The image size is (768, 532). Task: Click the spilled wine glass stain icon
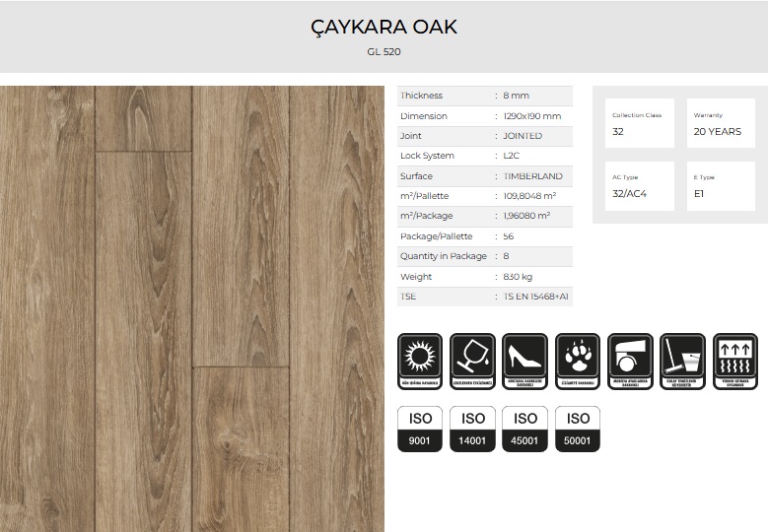pyautogui.click(x=472, y=361)
